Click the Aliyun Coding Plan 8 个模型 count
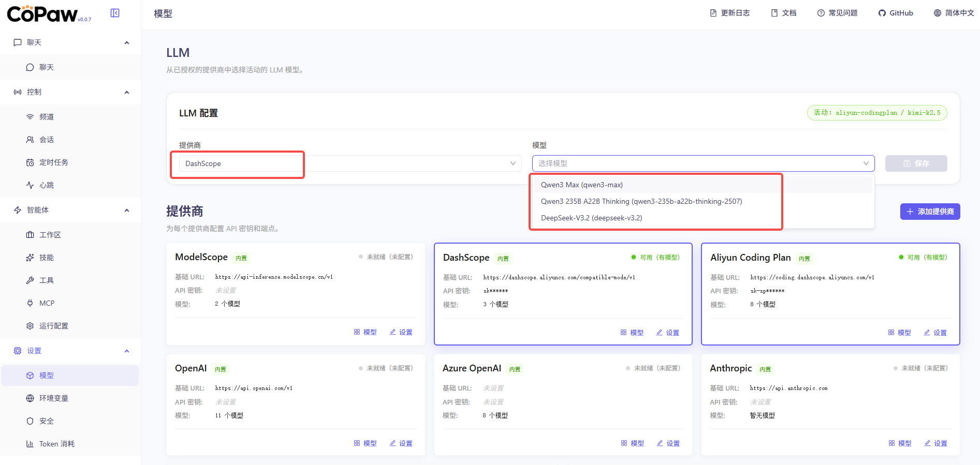The image size is (980, 465). coord(763,305)
